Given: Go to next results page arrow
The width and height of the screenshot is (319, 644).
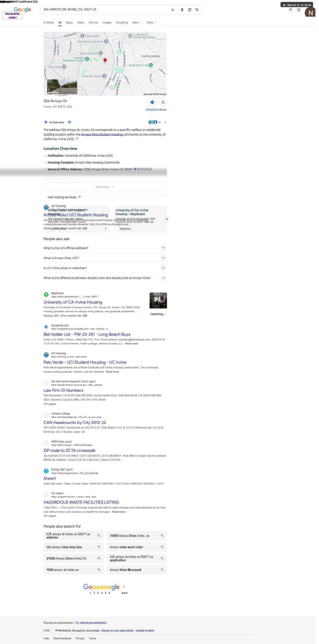Looking at the screenshot, I should 124,586.
